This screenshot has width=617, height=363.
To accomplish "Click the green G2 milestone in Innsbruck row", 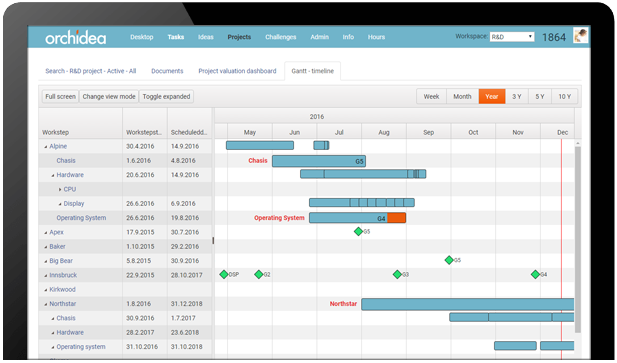I will coord(259,275).
